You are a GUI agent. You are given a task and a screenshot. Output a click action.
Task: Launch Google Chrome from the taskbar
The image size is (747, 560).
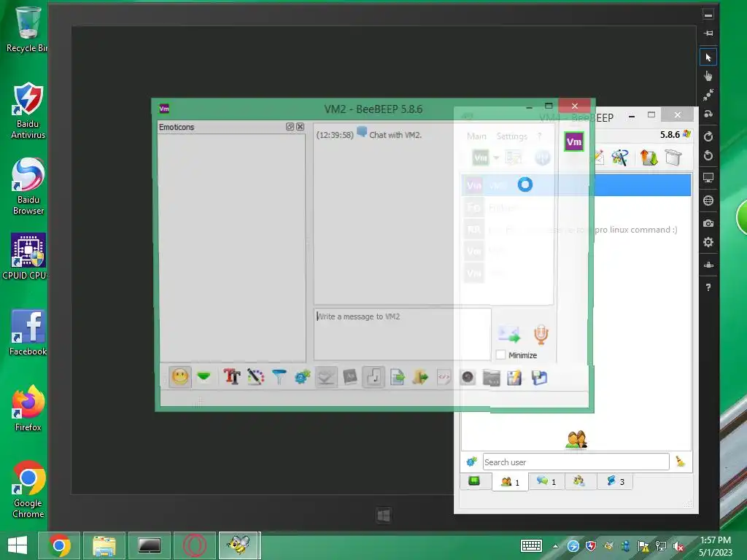(59, 545)
